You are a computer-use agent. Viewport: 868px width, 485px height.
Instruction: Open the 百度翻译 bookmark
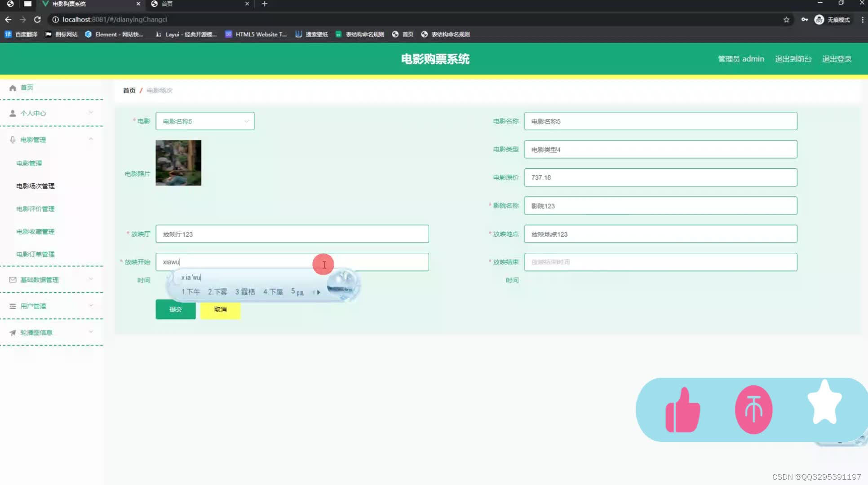point(21,34)
